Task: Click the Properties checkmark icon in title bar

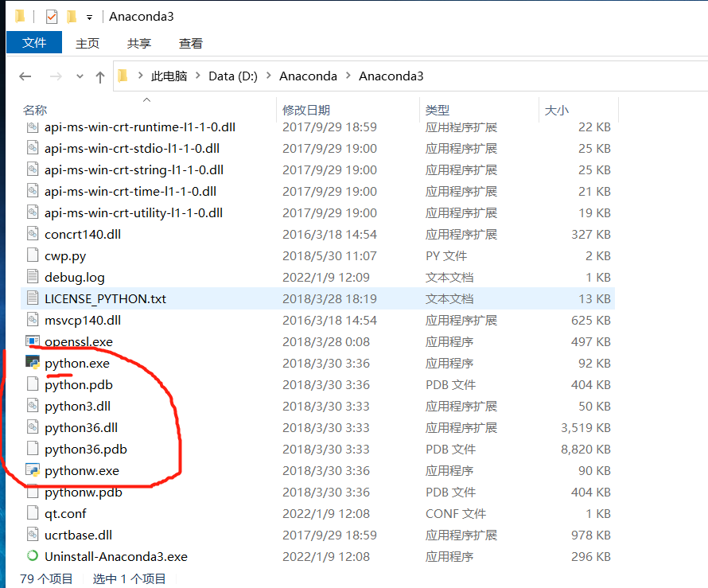Action: point(52,18)
